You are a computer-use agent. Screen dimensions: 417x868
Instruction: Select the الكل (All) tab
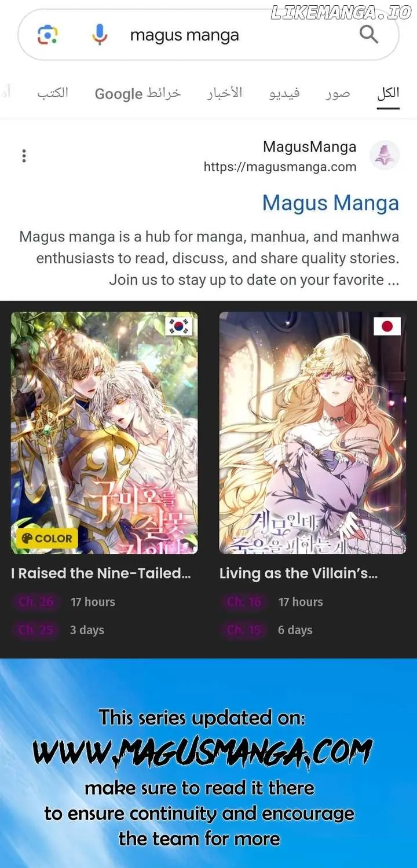click(388, 94)
